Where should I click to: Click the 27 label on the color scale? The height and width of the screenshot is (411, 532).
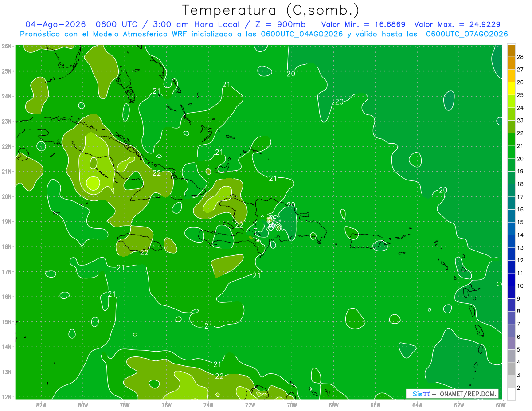point(520,70)
